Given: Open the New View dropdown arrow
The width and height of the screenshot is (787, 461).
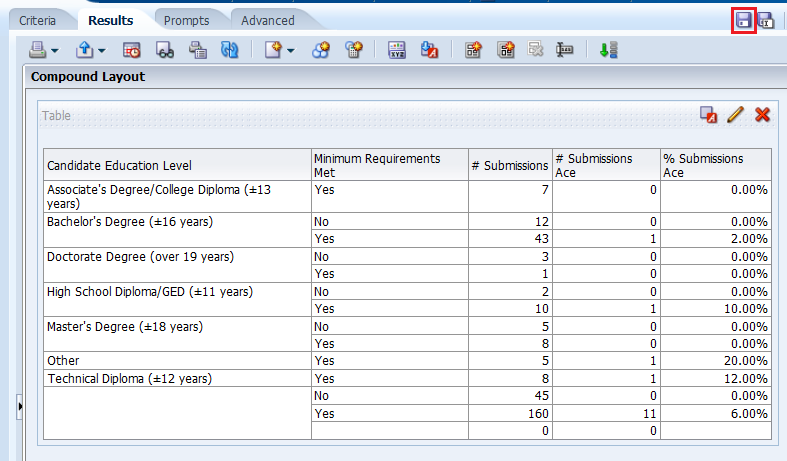Looking at the screenshot, I should click(291, 50).
